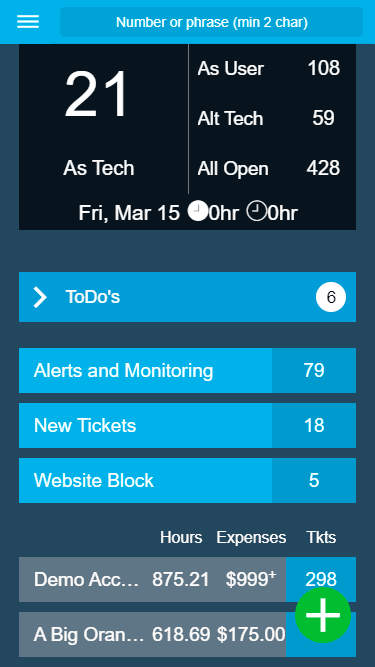
Task: View the As User tickets count
Action: coord(269,68)
